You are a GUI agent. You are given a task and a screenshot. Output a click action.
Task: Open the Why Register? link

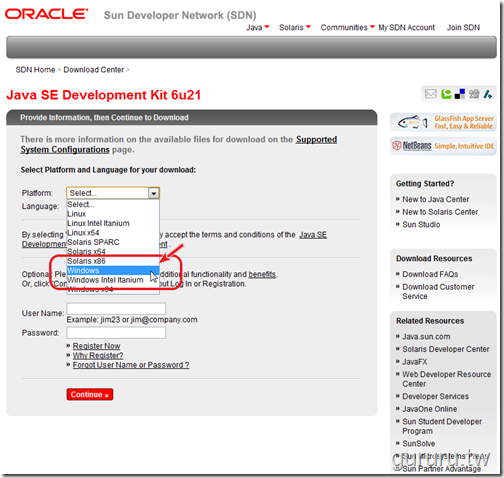pyautogui.click(x=98, y=355)
